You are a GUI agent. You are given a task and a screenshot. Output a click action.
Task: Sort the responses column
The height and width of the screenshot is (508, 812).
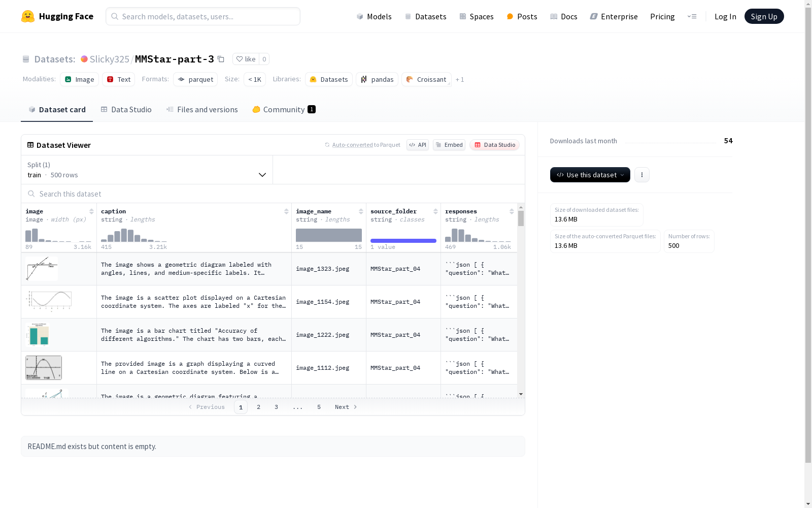[x=512, y=211]
